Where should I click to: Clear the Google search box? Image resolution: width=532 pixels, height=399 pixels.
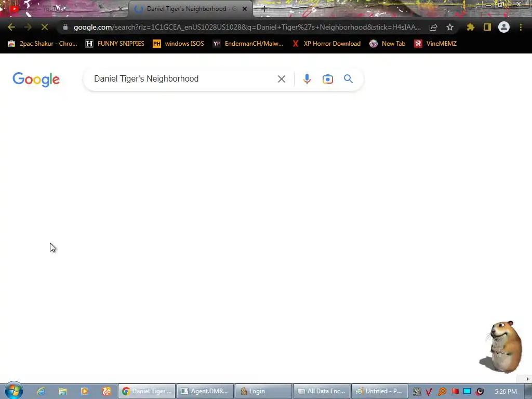pyautogui.click(x=281, y=79)
